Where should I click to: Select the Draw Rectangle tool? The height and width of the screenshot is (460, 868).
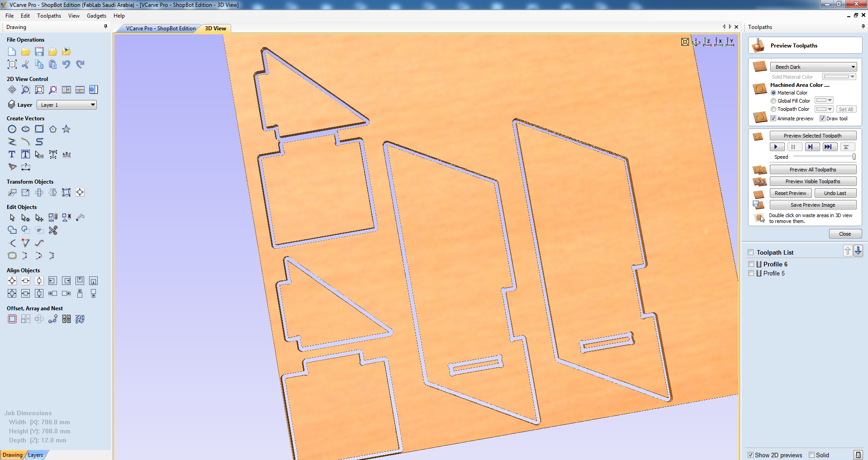pos(39,129)
